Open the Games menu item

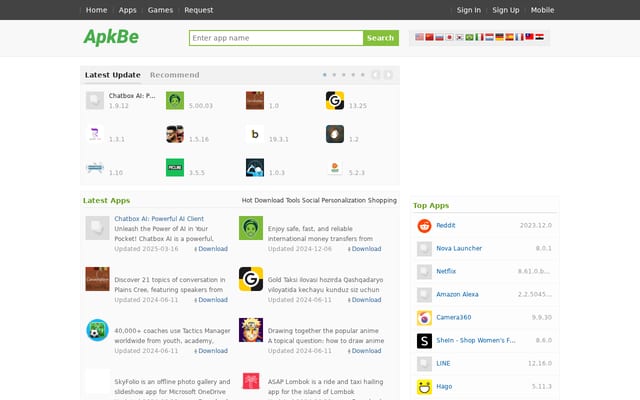click(x=160, y=10)
